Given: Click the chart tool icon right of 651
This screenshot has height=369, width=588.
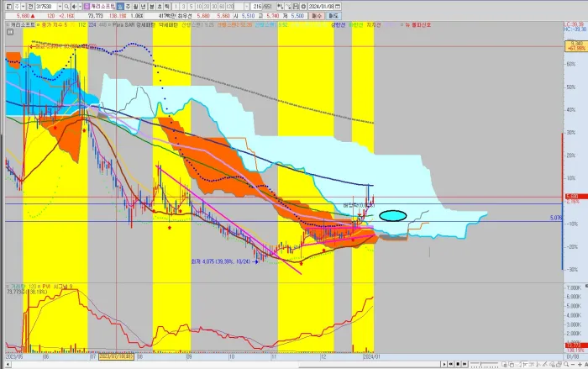Looking at the screenshot, I should click(x=280, y=7).
